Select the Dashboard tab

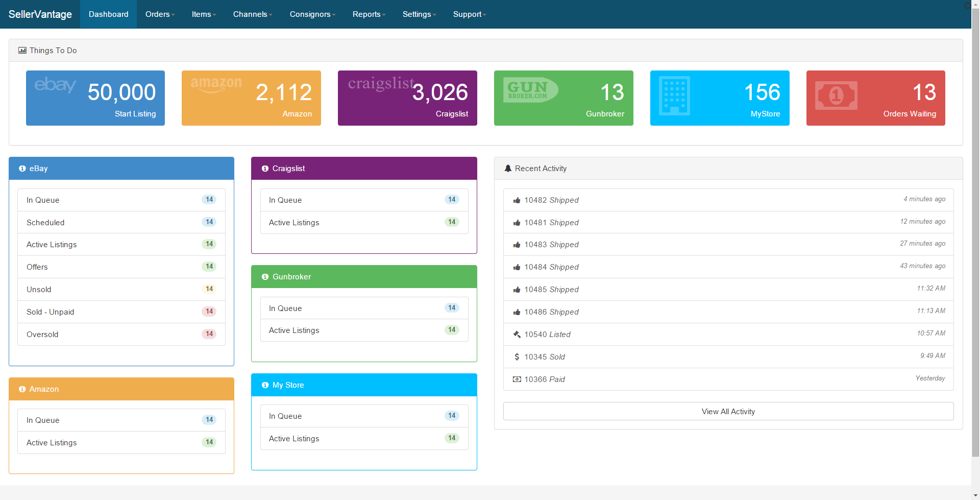tap(108, 14)
